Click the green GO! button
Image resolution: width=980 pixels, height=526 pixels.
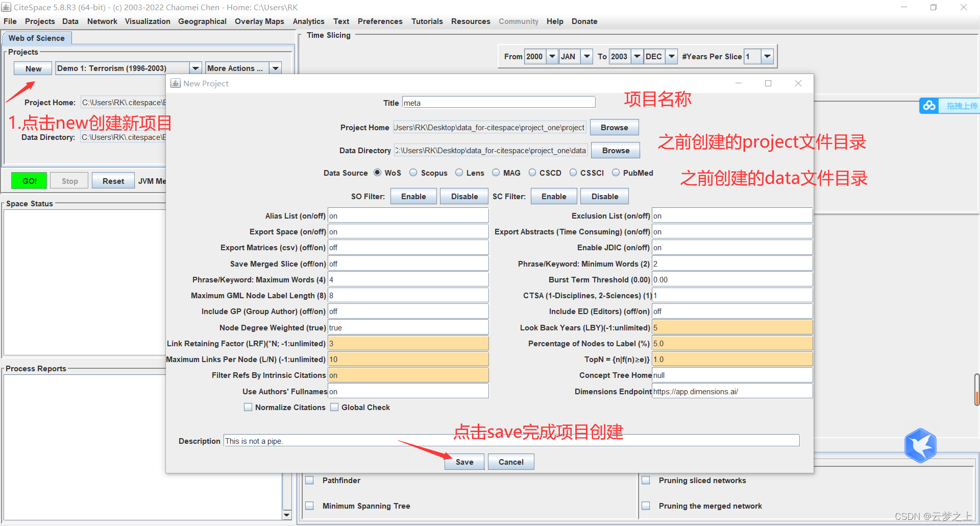click(x=29, y=181)
